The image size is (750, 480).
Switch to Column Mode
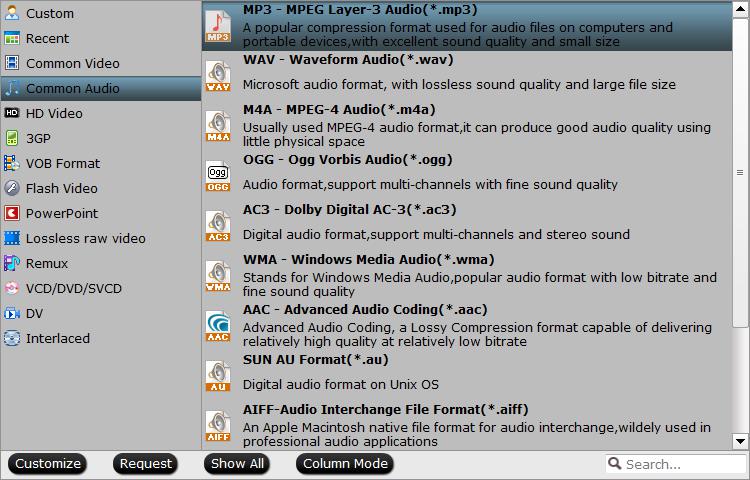pos(345,464)
